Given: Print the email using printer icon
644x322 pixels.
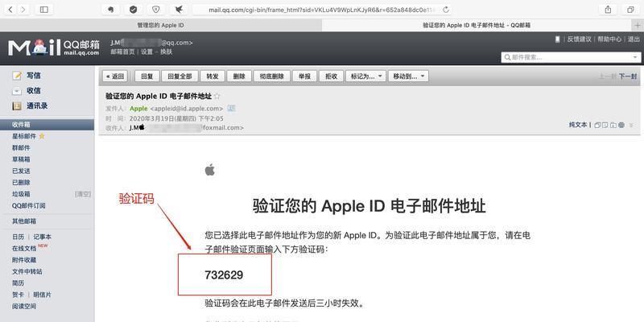Looking at the screenshot, I should (x=621, y=125).
